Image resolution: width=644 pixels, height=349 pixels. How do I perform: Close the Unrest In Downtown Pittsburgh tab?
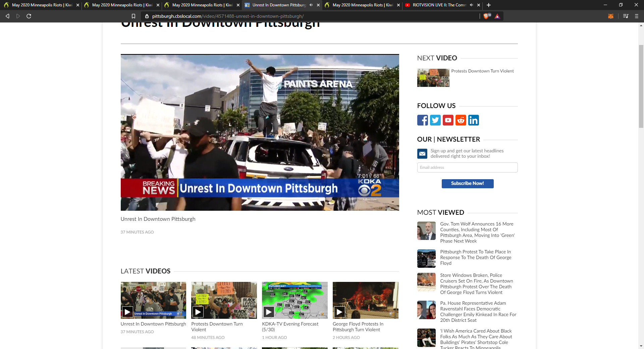pos(318,5)
